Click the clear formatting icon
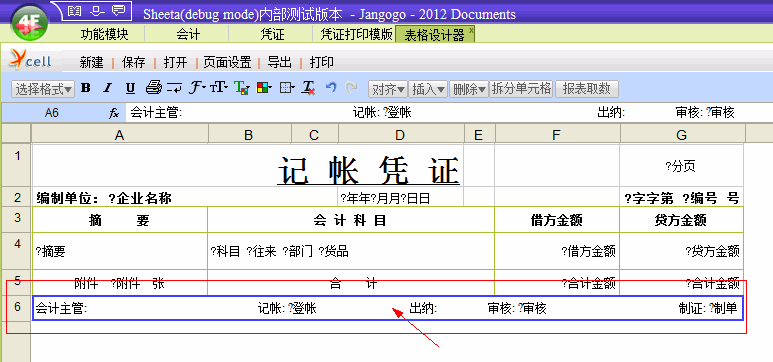 [x=309, y=88]
